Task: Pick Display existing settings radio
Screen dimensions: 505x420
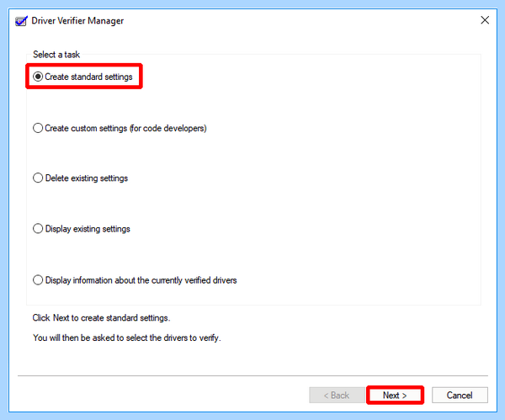Action: [82, 229]
